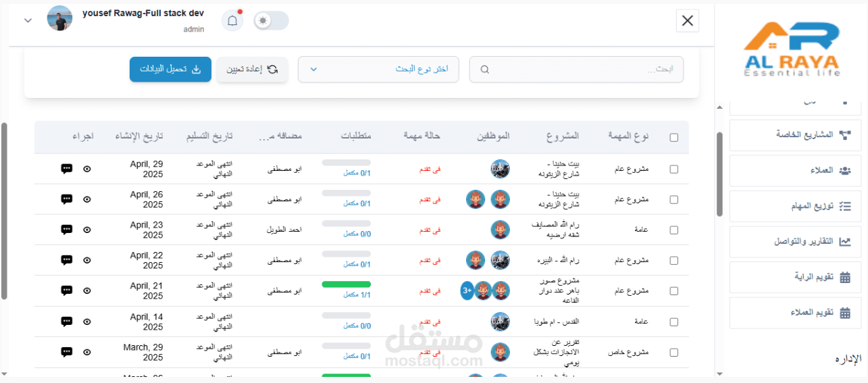Image resolution: width=868 pixels, height=383 pixels.
Task: Open comment bubble on April 22 row
Action: [66, 260]
